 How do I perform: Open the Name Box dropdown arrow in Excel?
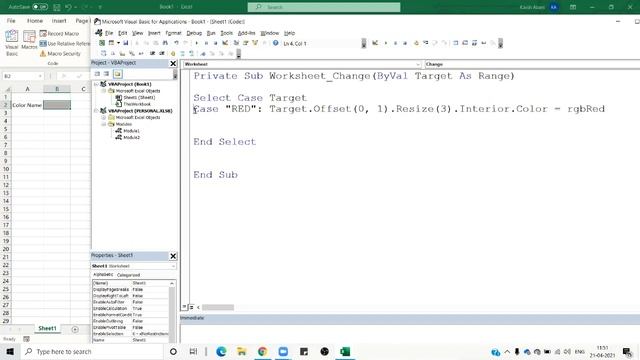click(x=40, y=76)
